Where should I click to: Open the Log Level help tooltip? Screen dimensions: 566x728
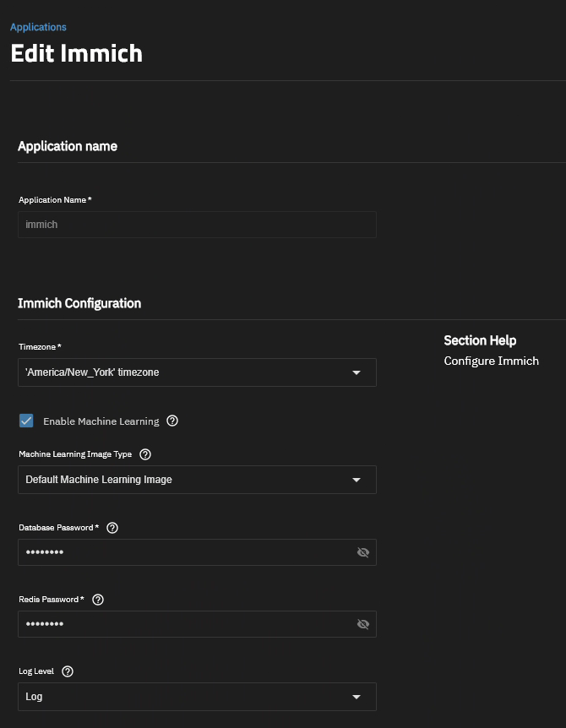[x=68, y=671]
